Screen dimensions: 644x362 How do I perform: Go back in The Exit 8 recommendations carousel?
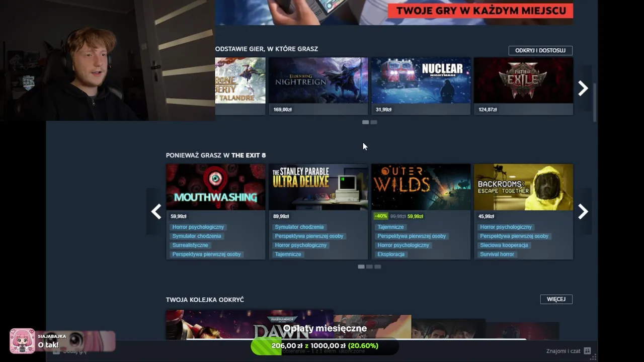coord(156,212)
